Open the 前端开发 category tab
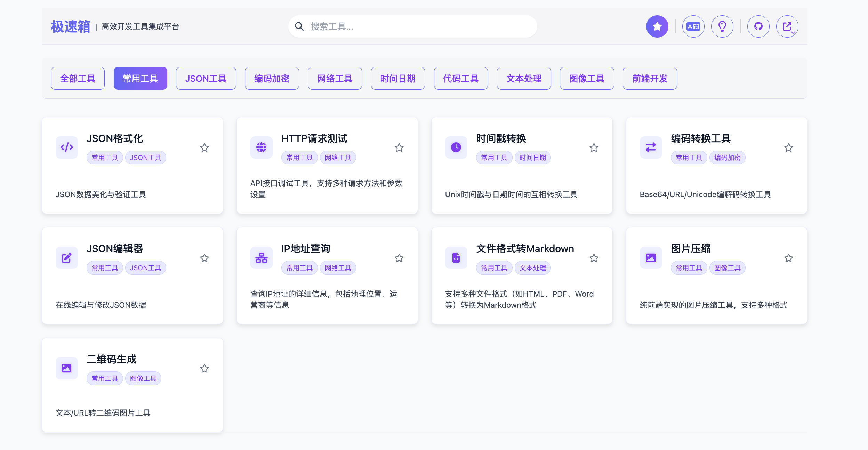Viewport: 868px width, 450px height. tap(650, 78)
